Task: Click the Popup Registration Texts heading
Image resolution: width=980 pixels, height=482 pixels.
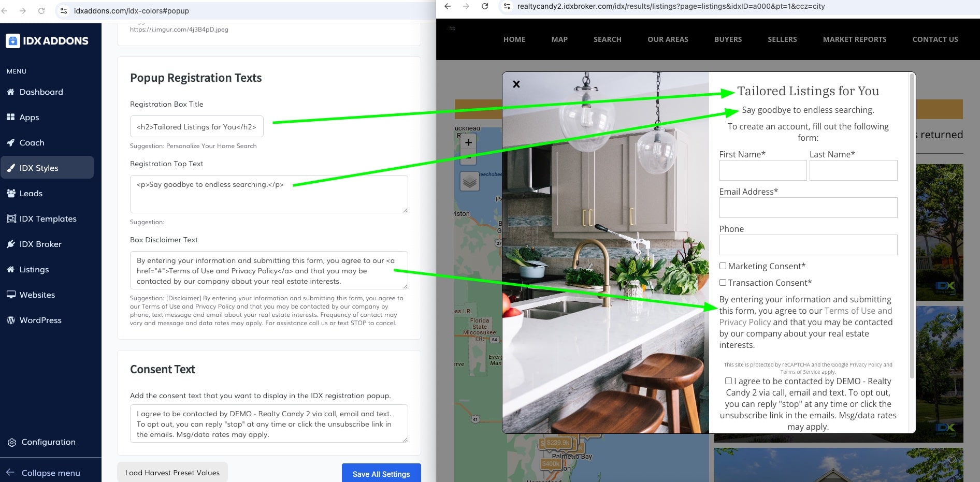Action: (196, 78)
